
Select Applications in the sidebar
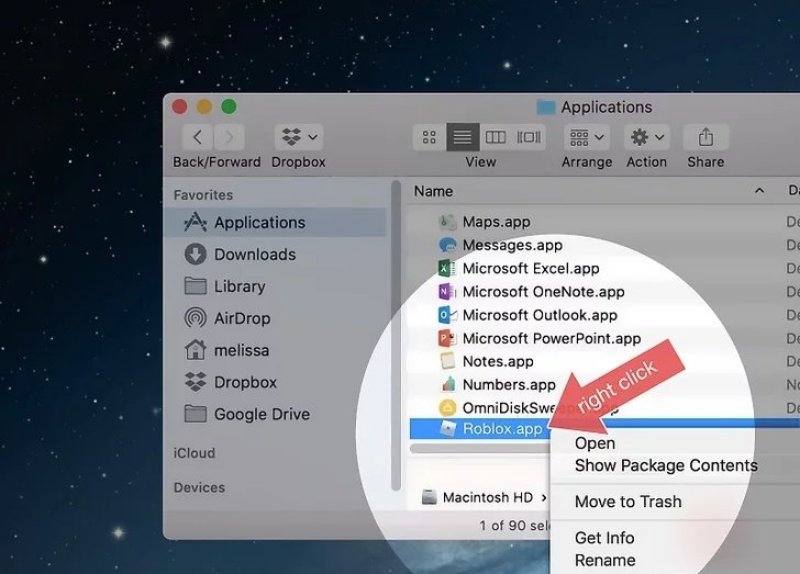pos(276,222)
